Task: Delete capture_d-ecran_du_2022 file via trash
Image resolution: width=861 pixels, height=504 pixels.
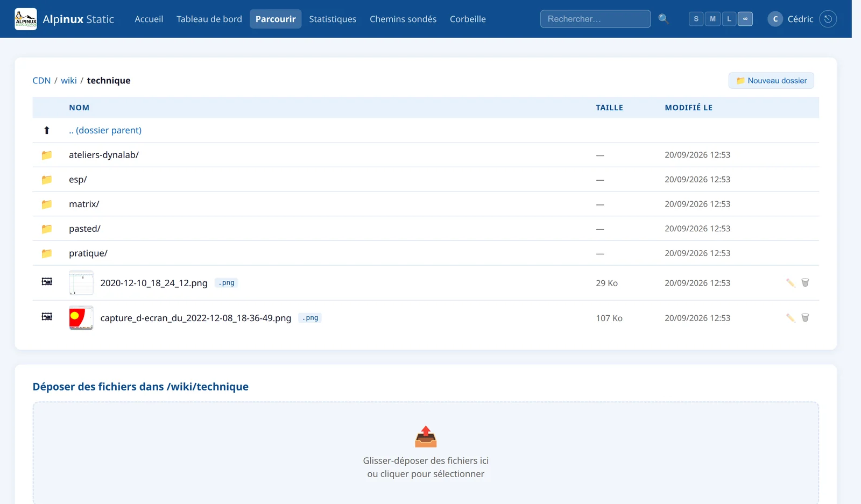Action: 805,318
